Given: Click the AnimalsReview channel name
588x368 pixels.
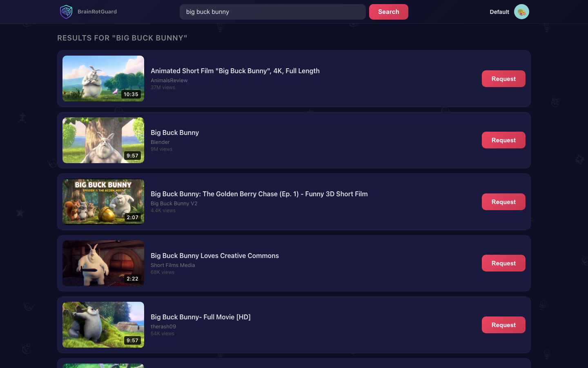Looking at the screenshot, I should point(169,81).
